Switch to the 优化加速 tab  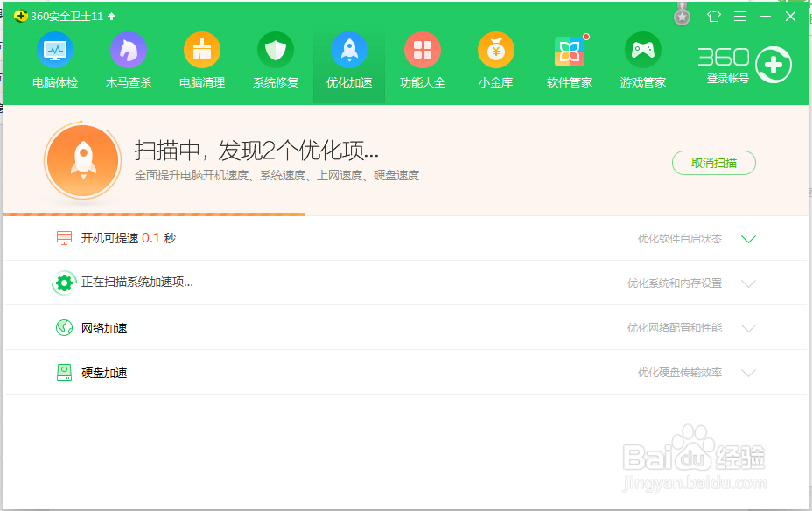point(349,59)
